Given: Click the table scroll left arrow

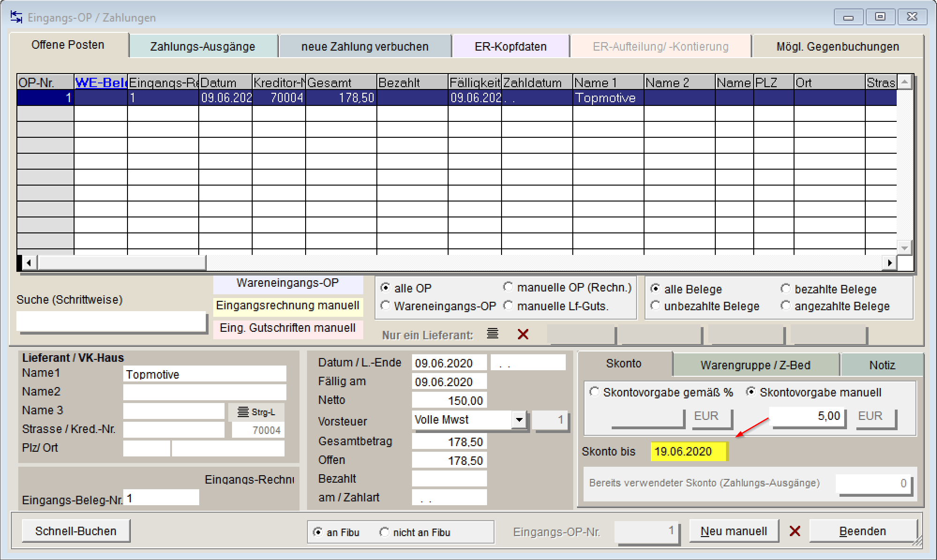Looking at the screenshot, I should (x=29, y=262).
